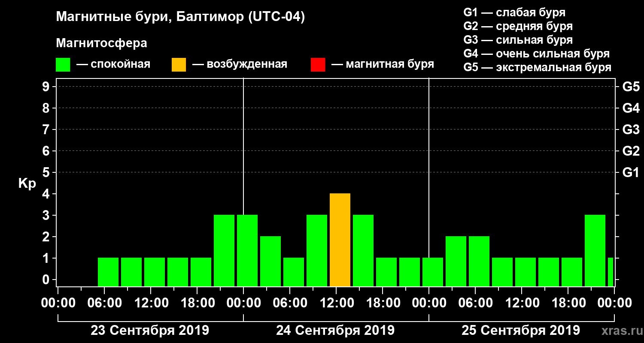Click 'G5 — экстремальная буря' description
644x343 pixels.
(538, 67)
